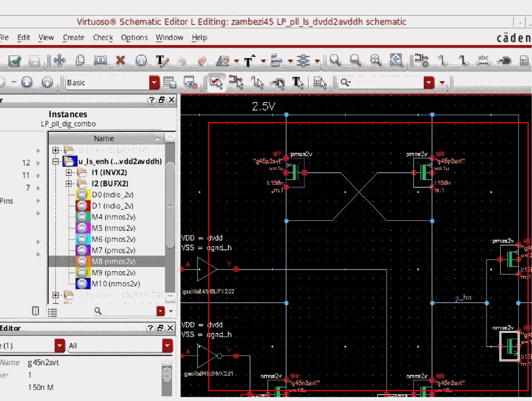Open the Create menu
Image resolution: width=532 pixels, height=401 pixels.
(x=73, y=38)
